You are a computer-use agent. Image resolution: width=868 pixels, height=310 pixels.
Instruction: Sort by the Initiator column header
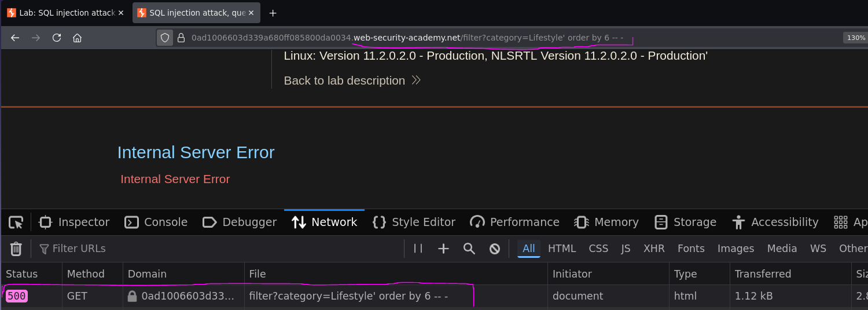coord(608,274)
